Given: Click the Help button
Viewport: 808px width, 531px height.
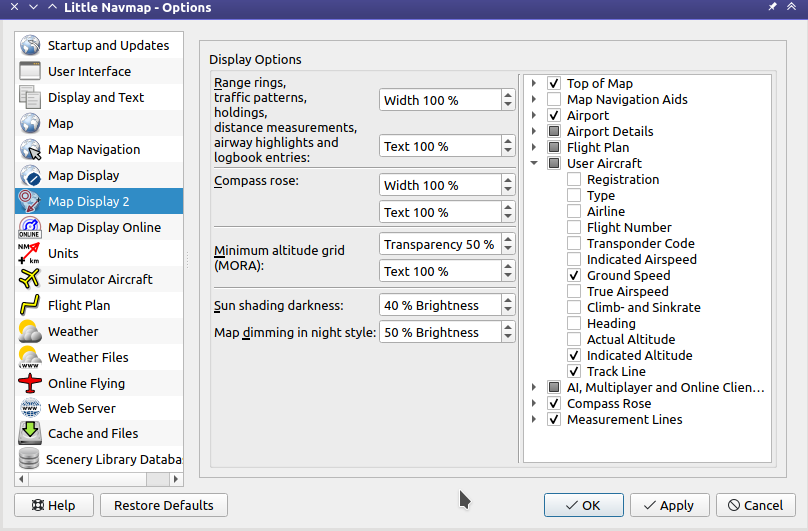Looking at the screenshot, I should coord(54,505).
